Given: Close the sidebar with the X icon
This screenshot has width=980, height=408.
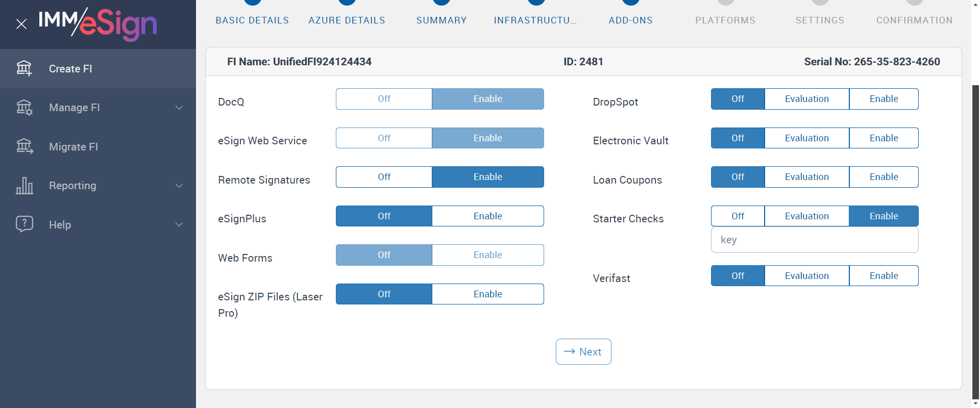Looking at the screenshot, I should click(21, 24).
